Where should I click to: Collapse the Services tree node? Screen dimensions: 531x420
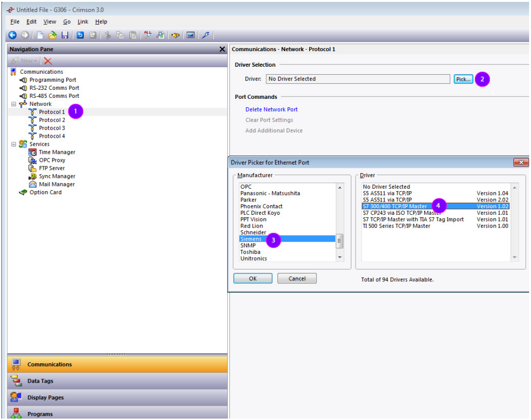[14, 144]
